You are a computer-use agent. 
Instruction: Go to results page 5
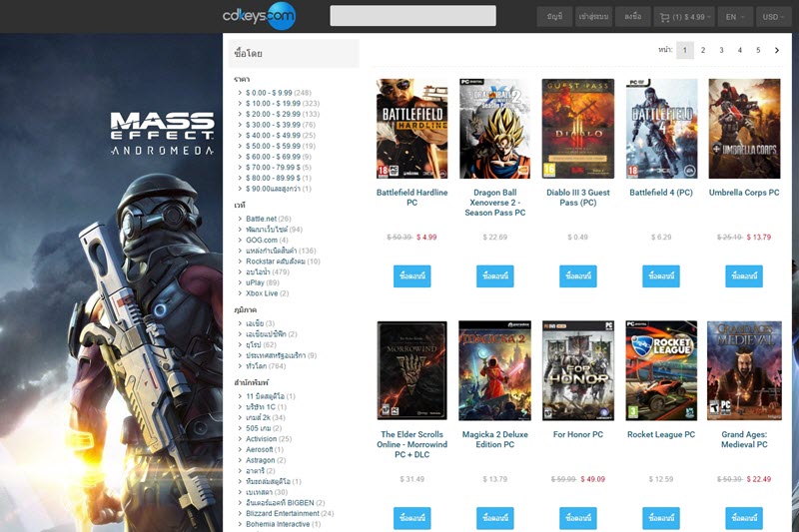[758, 50]
